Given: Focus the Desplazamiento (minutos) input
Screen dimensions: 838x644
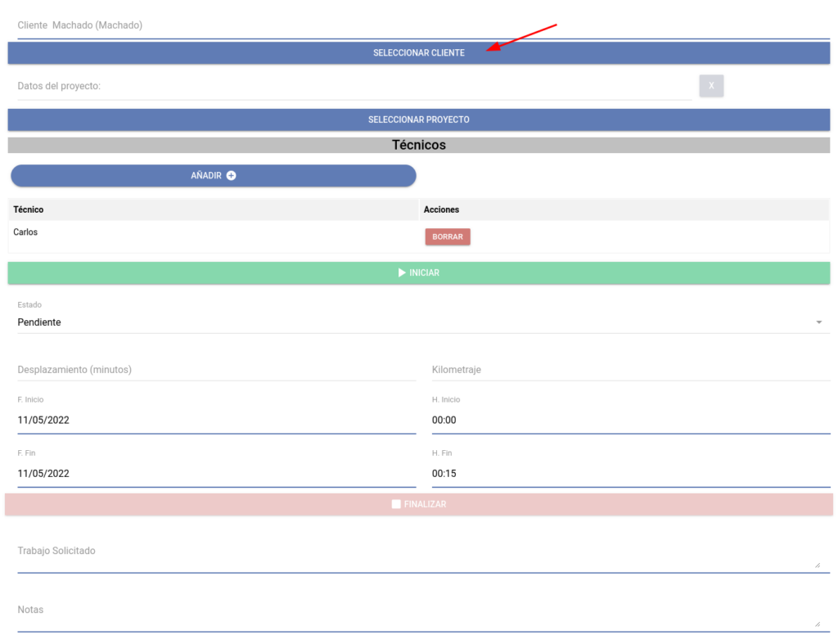Looking at the screenshot, I should (216, 370).
